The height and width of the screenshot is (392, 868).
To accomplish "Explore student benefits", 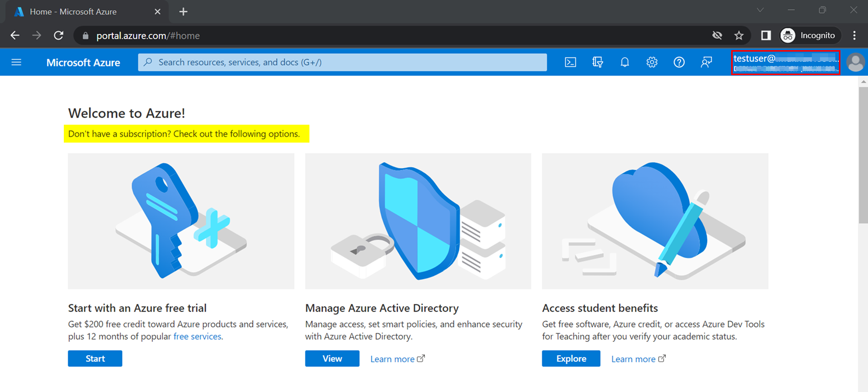I will click(571, 358).
